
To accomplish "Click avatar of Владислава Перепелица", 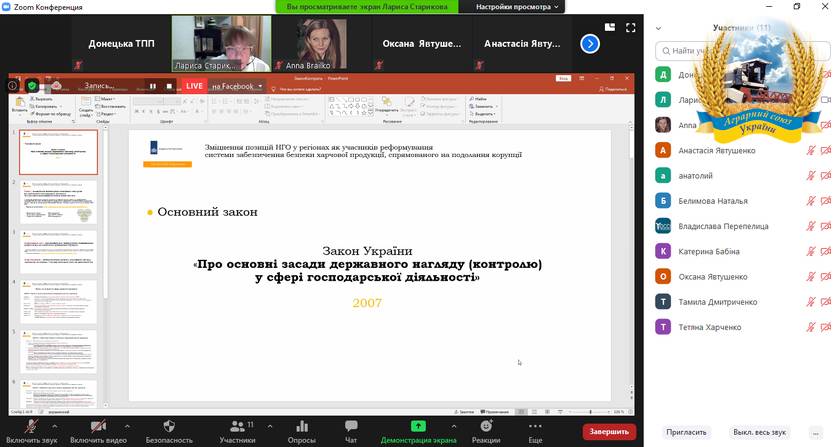I will (x=663, y=226).
